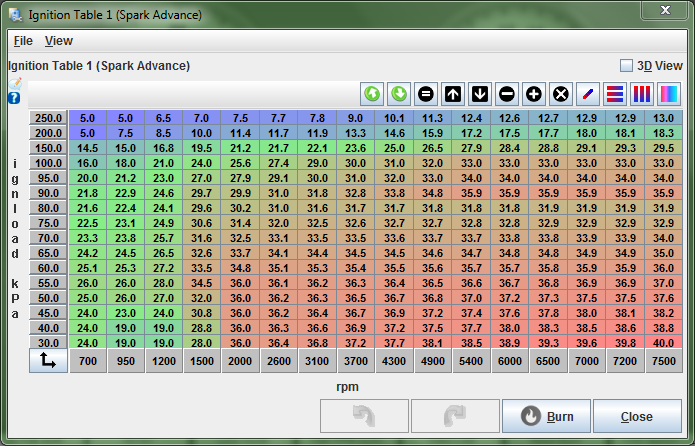Open the File menu
The width and height of the screenshot is (695, 446).
pyautogui.click(x=22, y=41)
